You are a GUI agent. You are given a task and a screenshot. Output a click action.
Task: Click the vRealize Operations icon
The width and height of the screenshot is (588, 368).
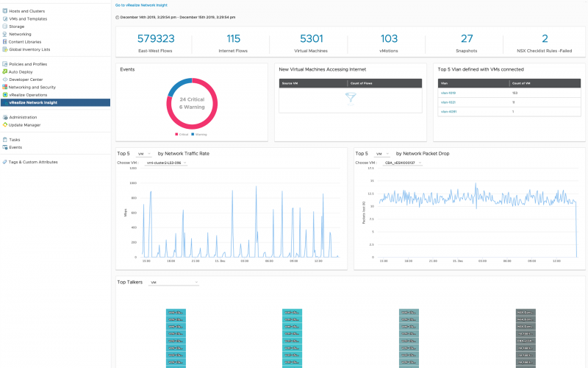point(5,95)
